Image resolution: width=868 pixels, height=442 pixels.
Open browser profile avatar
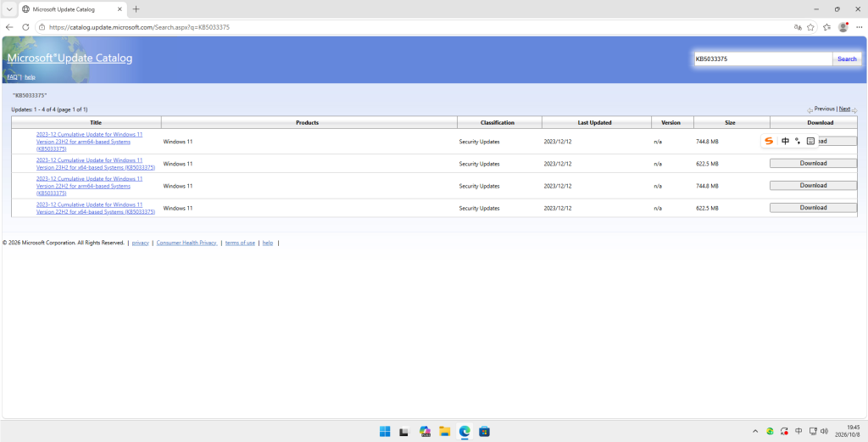(x=843, y=27)
